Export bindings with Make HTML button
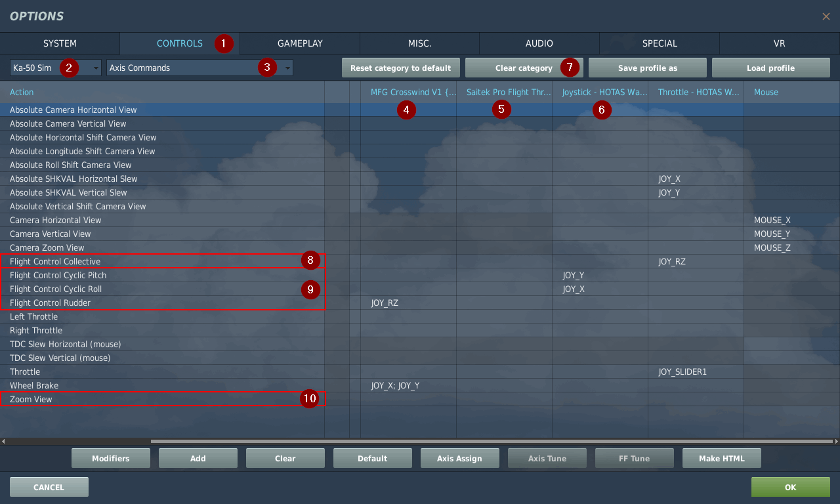This screenshot has width=840, height=504. tap(722, 458)
